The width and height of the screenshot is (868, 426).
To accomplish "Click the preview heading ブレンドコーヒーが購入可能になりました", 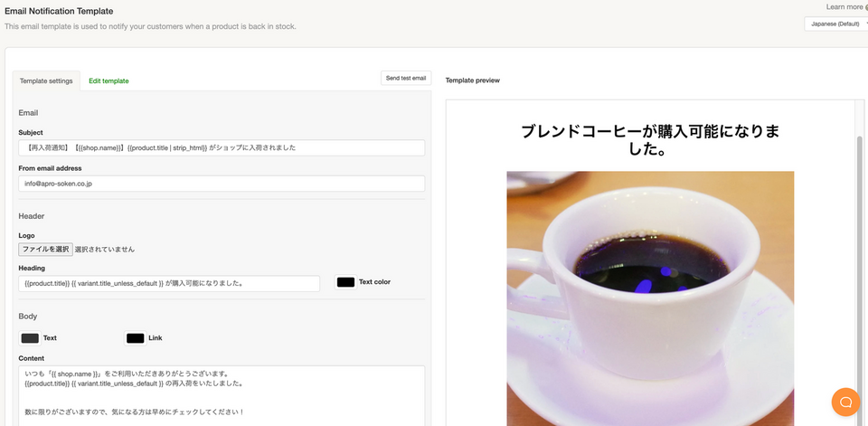I will click(650, 140).
